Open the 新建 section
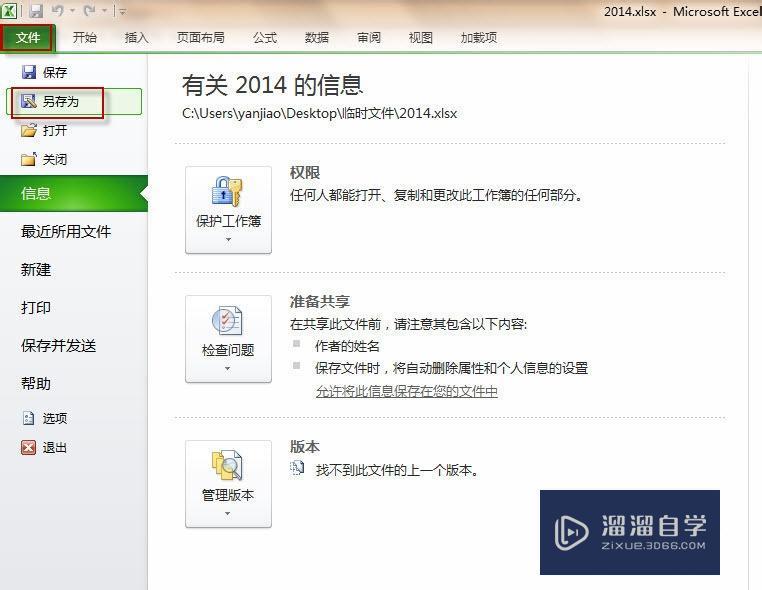The height and width of the screenshot is (590, 762). tap(35, 269)
